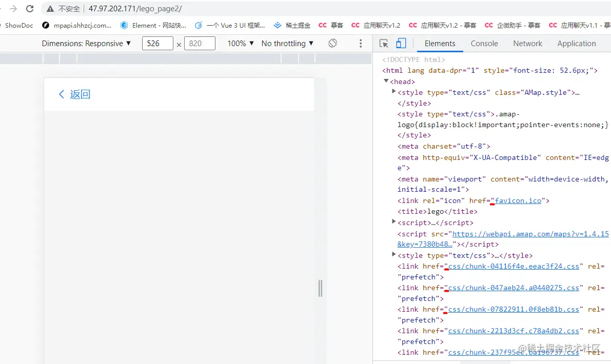Select the html lang element line
Screen dimensions: 611x364
pyautogui.click(x=489, y=70)
